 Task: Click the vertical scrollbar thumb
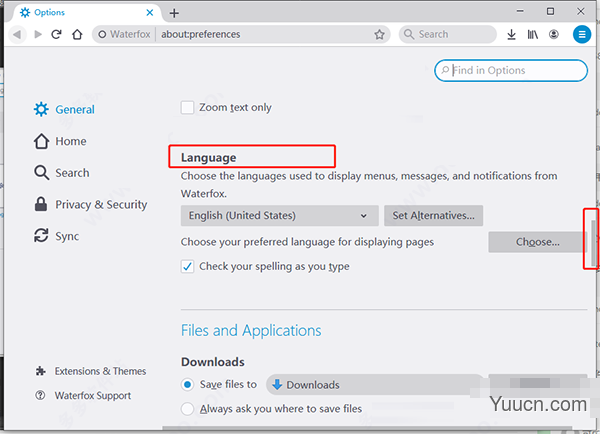coord(593,243)
